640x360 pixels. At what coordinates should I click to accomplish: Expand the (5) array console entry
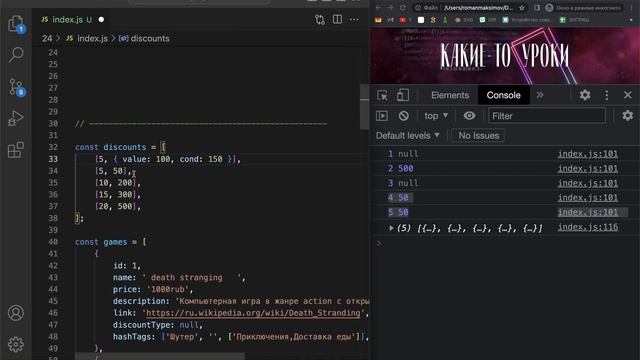coord(391,228)
